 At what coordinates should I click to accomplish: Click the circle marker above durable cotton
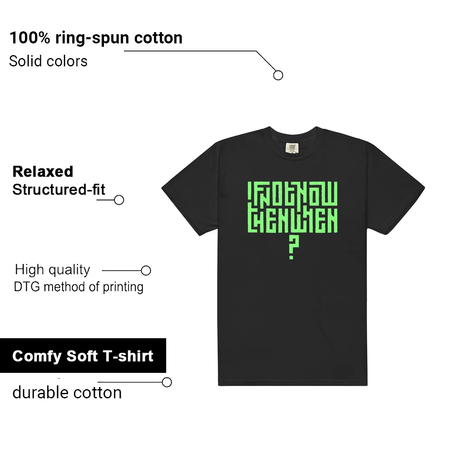167,382
